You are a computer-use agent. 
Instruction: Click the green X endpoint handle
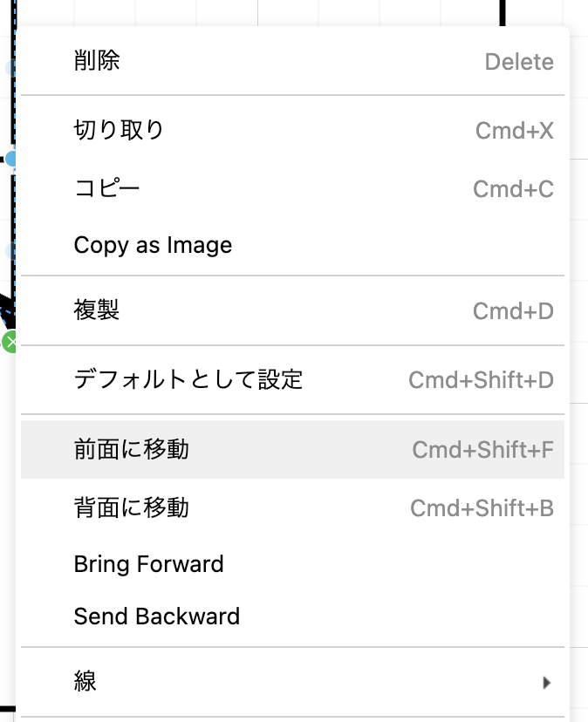click(12, 341)
